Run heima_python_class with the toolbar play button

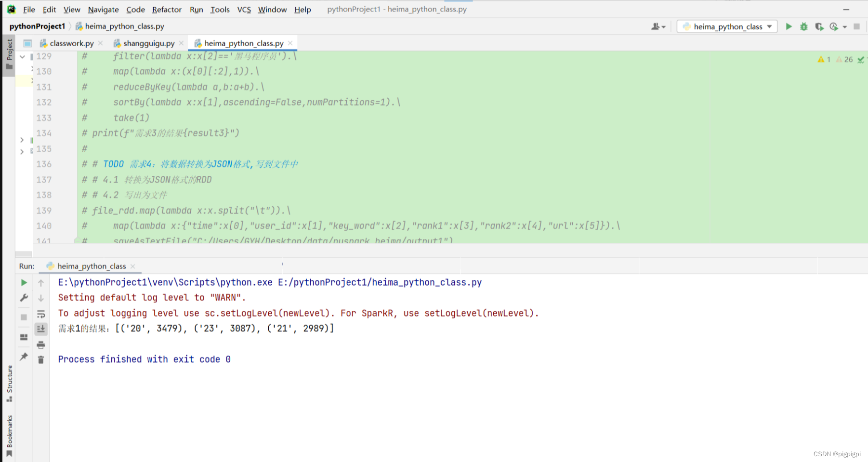[789, 26]
